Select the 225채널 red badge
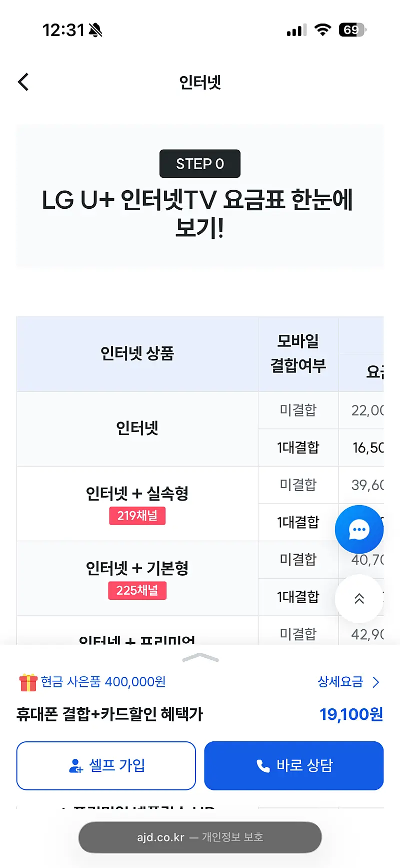 click(137, 591)
